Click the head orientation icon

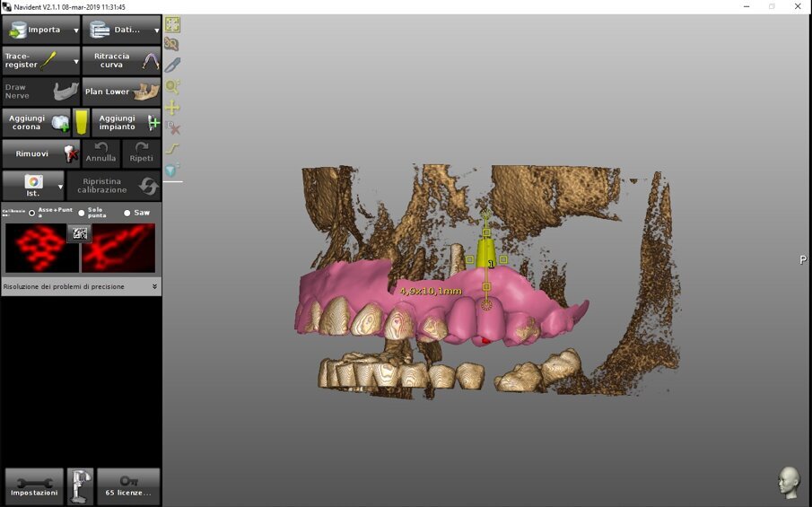coord(789,483)
